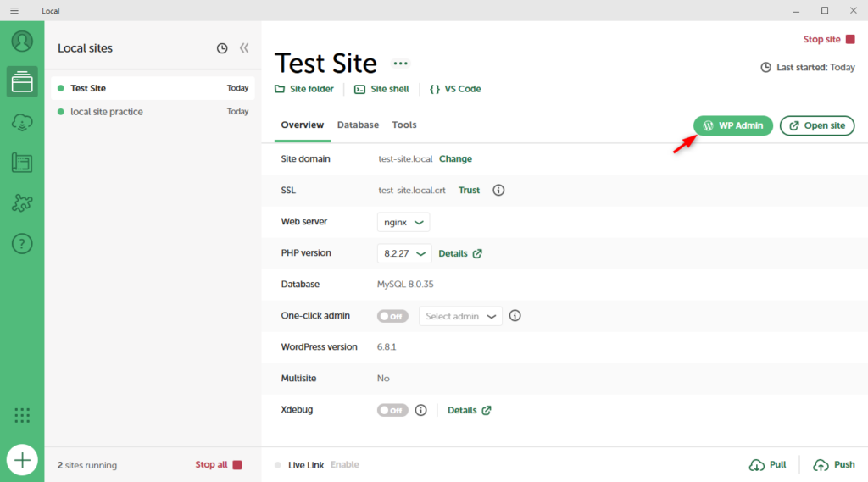Switch to the Database tab
868x482 pixels.
pyautogui.click(x=359, y=125)
